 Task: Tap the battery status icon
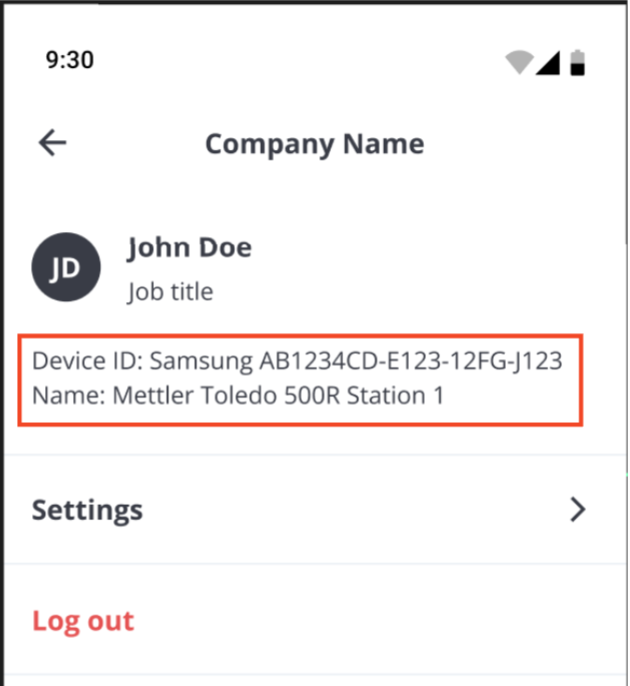click(577, 62)
